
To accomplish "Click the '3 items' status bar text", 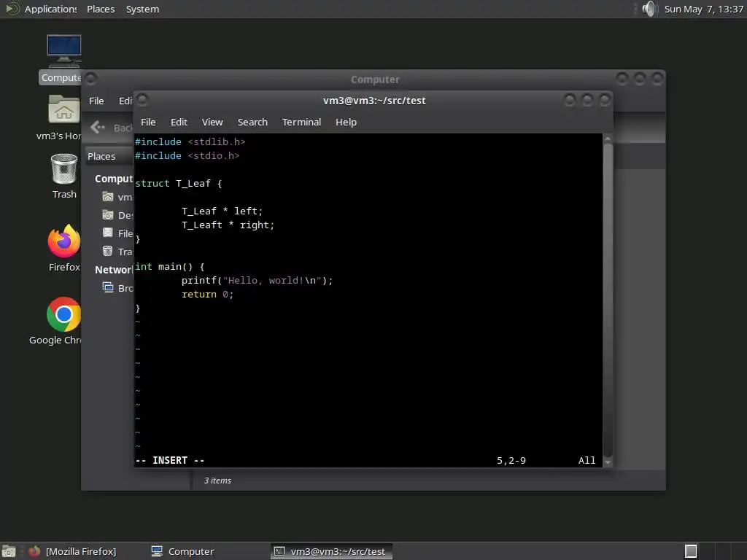I will point(217,481).
